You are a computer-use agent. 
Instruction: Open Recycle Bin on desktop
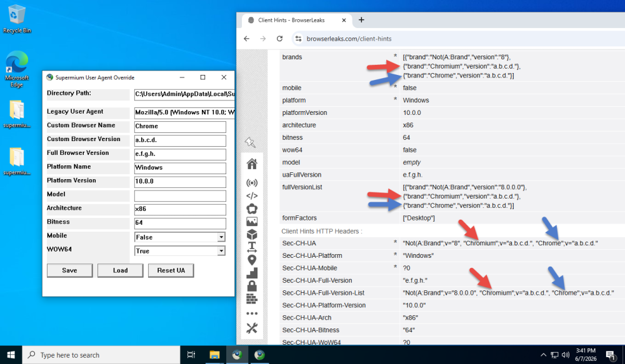(17, 19)
